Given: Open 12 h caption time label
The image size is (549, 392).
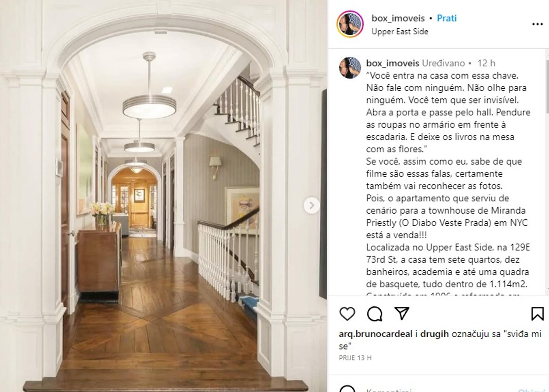Looking at the screenshot, I should (486, 63).
